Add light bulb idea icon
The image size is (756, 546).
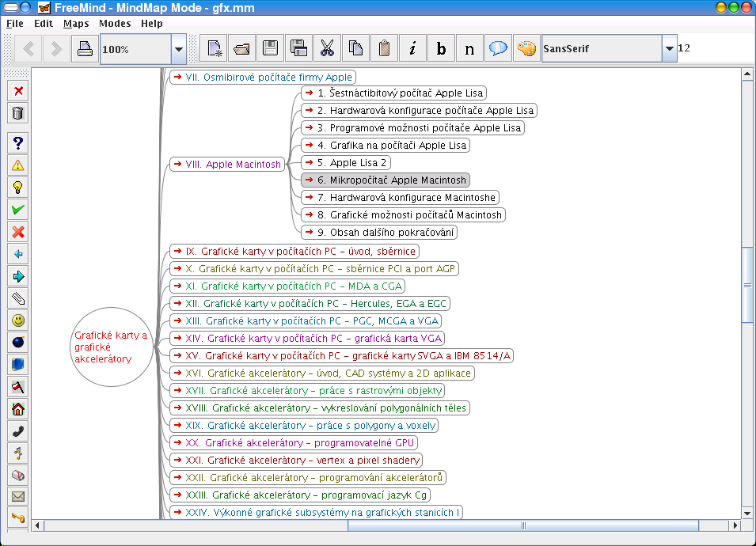[x=18, y=188]
